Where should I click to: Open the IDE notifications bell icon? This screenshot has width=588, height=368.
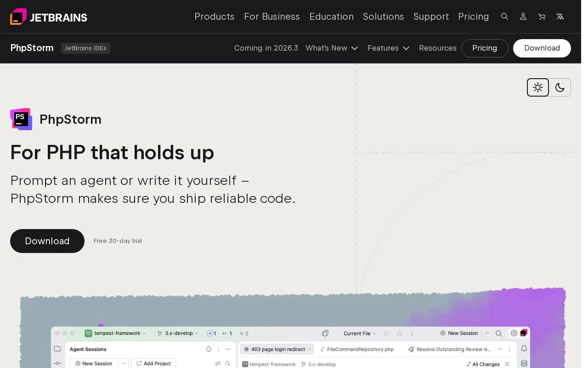point(524,349)
